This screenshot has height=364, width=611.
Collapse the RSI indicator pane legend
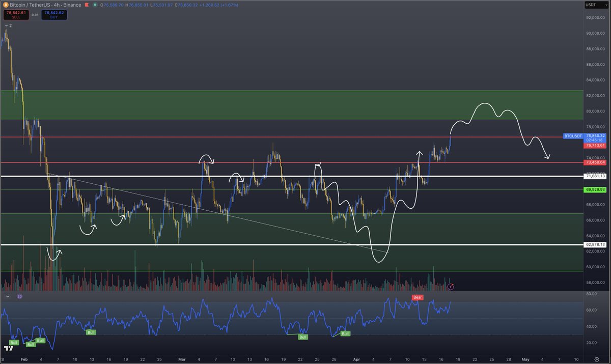pos(7,296)
